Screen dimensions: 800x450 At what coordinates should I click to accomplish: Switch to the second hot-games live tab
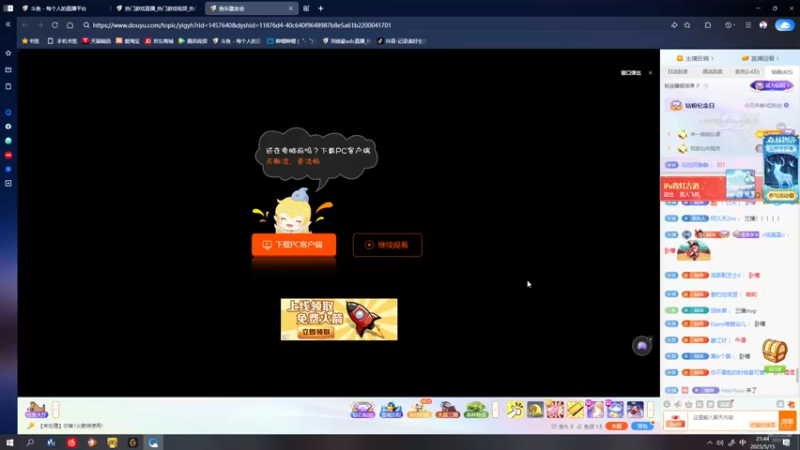[x=156, y=8]
